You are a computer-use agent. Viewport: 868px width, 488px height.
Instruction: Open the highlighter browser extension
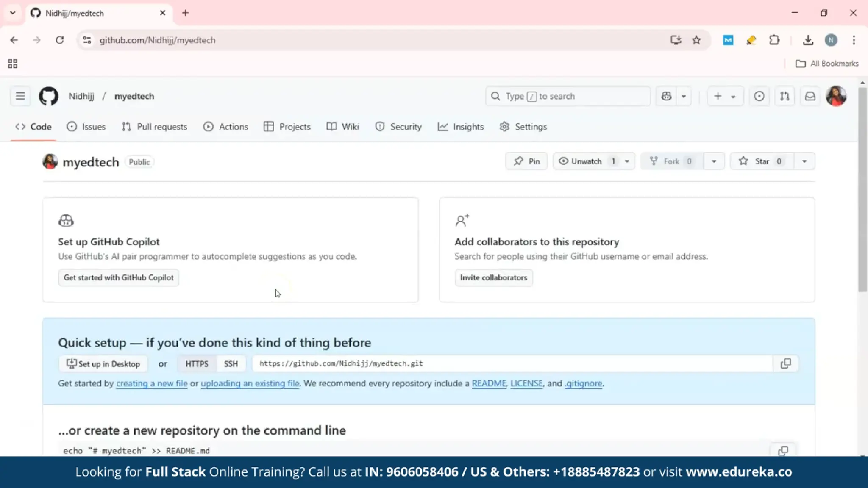coord(751,40)
